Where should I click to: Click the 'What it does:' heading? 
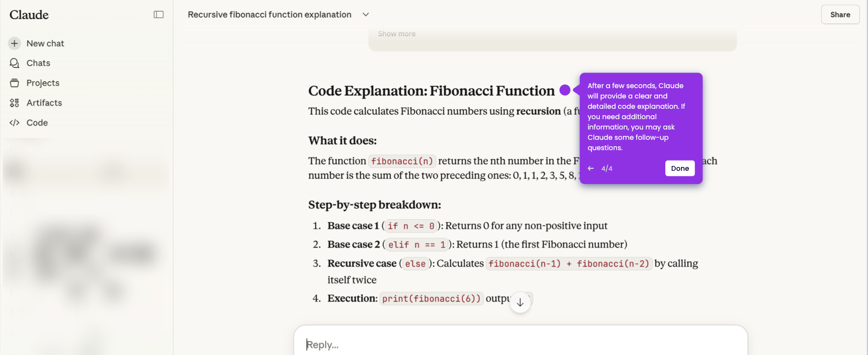342,141
